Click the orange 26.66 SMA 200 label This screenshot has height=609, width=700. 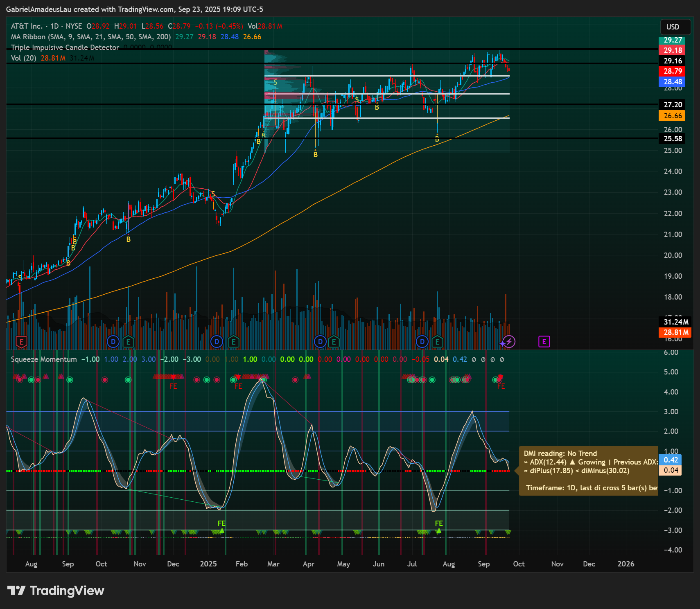pyautogui.click(x=673, y=116)
